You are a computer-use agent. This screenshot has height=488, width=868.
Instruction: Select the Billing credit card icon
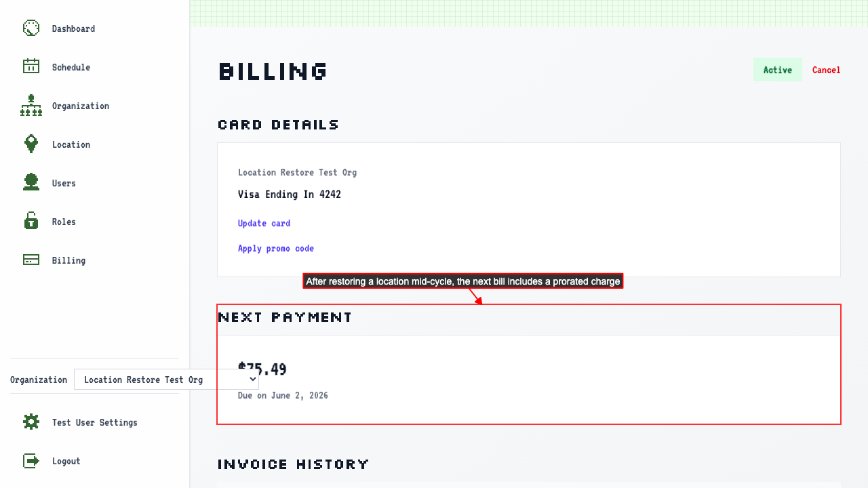31,260
